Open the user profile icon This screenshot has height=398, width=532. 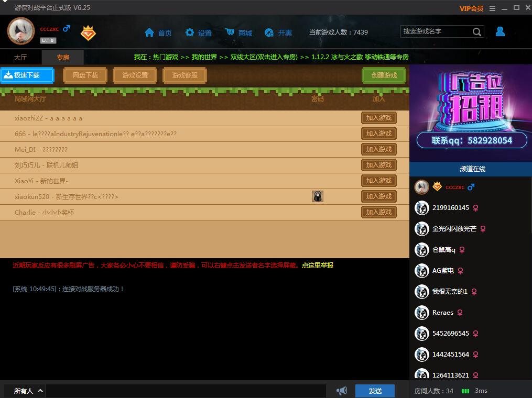[x=500, y=32]
